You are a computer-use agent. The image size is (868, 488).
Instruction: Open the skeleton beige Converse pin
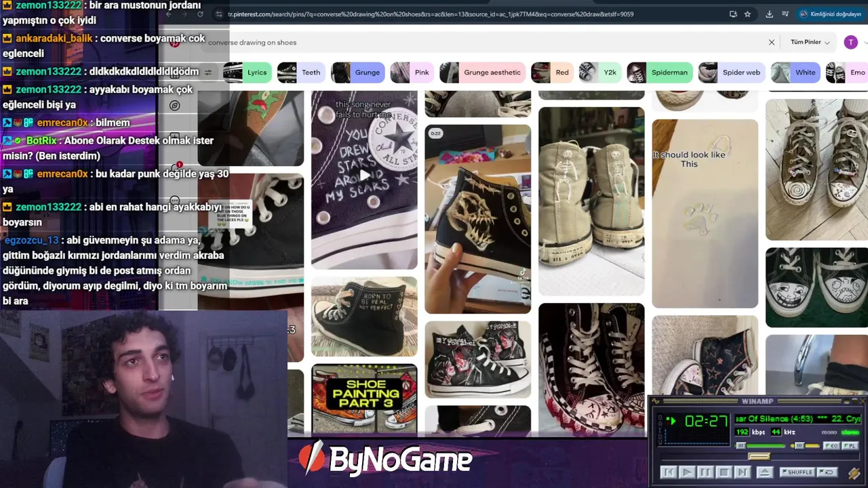pos(591,201)
